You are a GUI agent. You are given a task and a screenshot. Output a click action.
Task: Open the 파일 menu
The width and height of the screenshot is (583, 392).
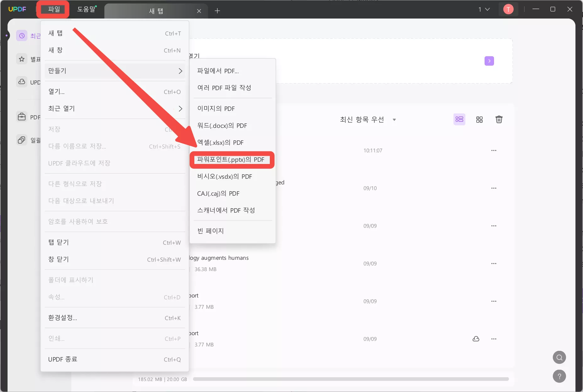point(54,9)
